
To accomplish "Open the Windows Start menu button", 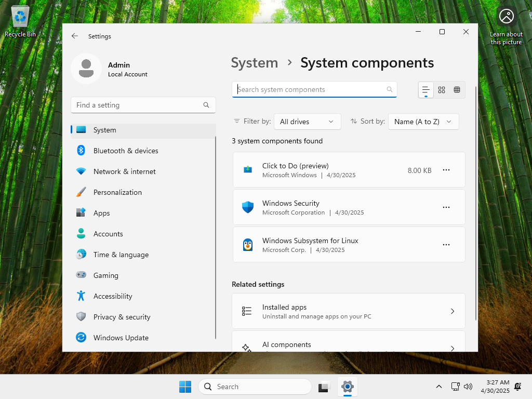I will point(185,387).
